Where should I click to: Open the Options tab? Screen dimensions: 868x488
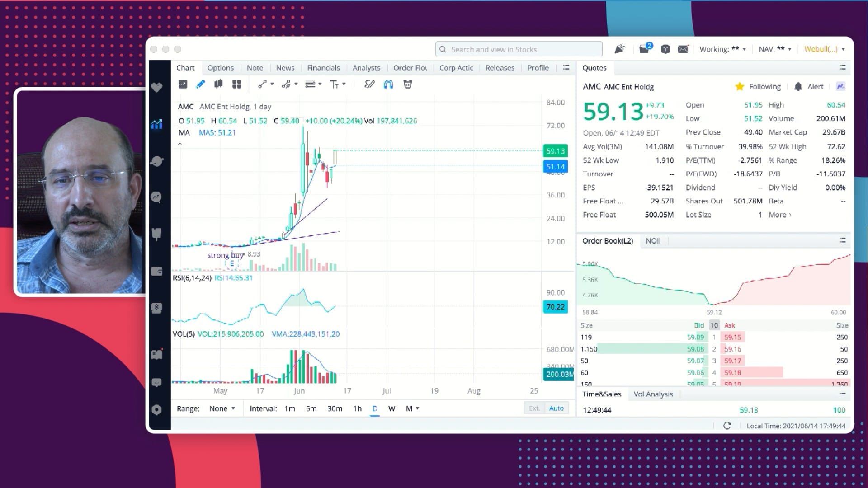pos(221,68)
